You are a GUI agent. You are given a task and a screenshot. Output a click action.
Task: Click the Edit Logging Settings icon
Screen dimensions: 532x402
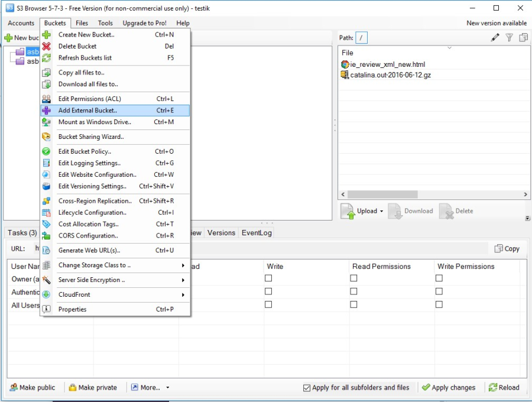click(47, 163)
